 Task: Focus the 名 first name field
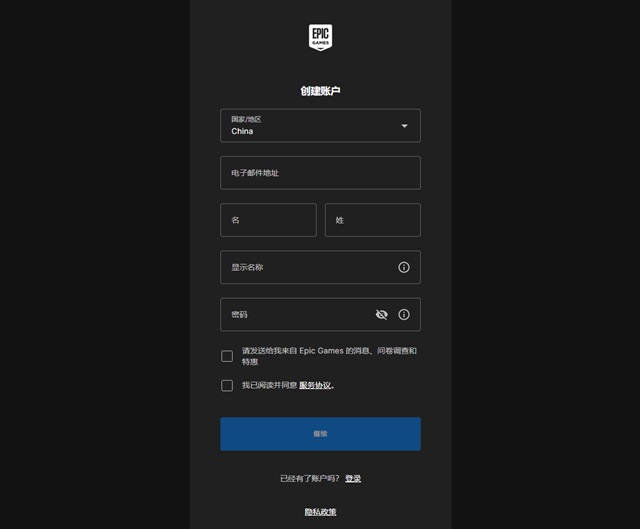(x=268, y=220)
